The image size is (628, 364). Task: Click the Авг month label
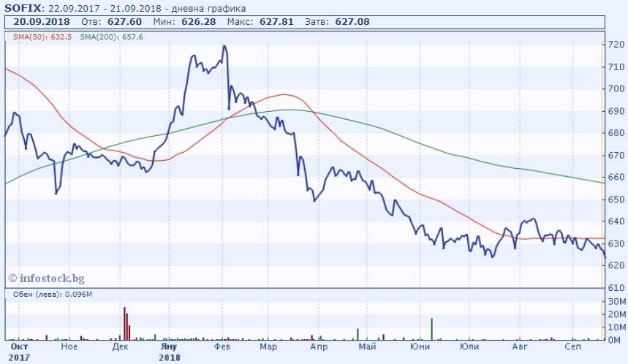(x=520, y=346)
